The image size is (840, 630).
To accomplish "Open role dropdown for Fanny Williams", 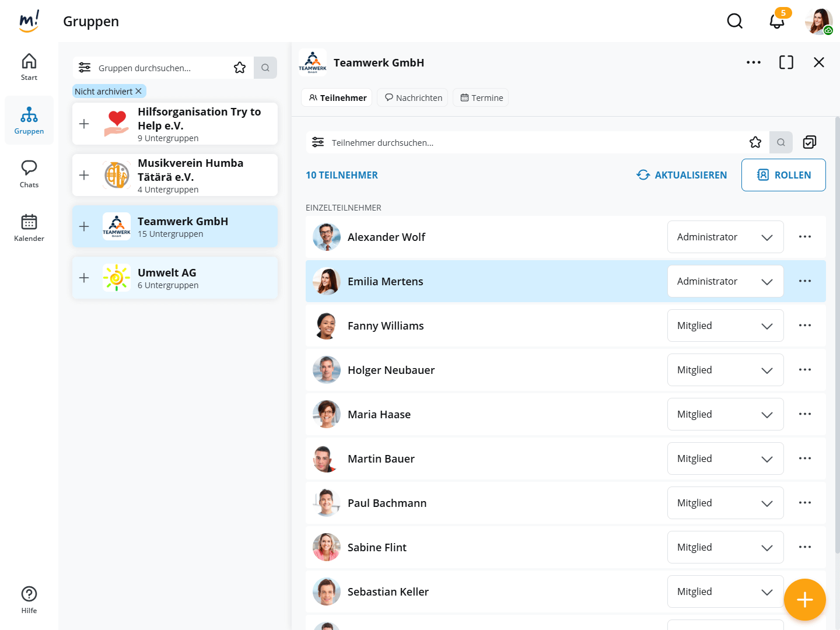I will [725, 325].
